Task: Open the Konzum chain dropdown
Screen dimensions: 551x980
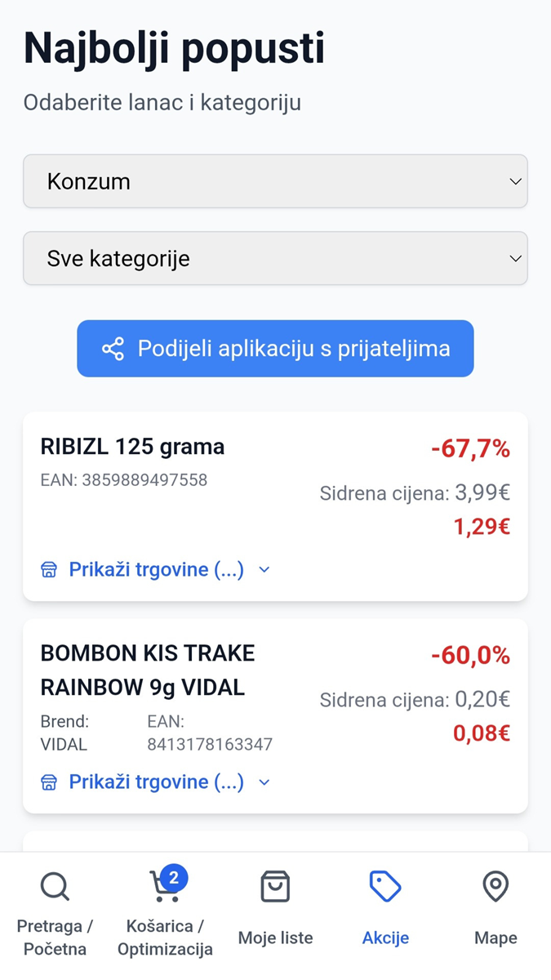Action: [275, 181]
